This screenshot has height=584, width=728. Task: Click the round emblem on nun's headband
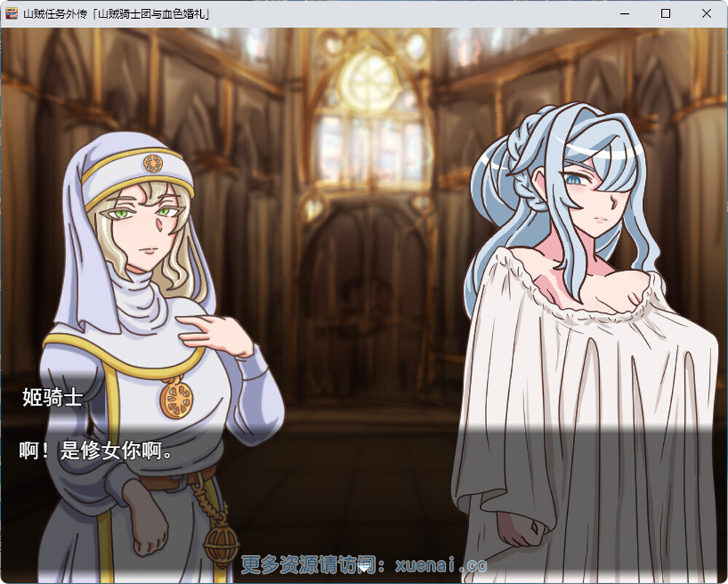152,163
